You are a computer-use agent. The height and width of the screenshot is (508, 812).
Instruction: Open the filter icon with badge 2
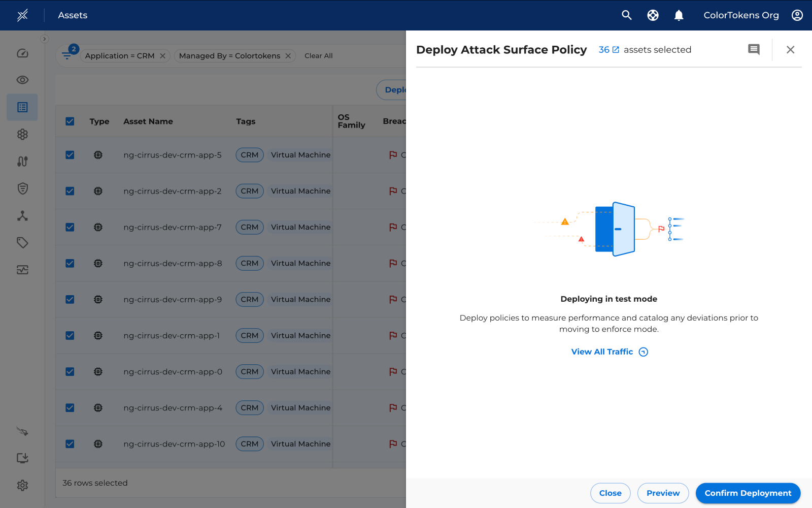67,55
